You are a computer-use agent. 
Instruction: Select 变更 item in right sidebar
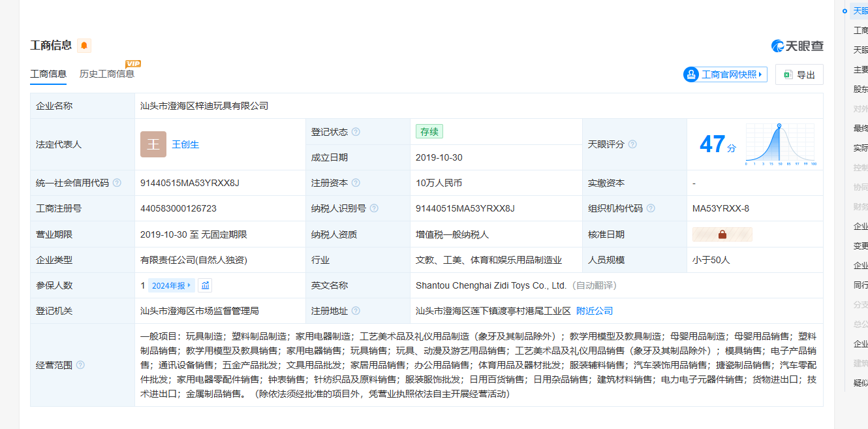tap(861, 246)
